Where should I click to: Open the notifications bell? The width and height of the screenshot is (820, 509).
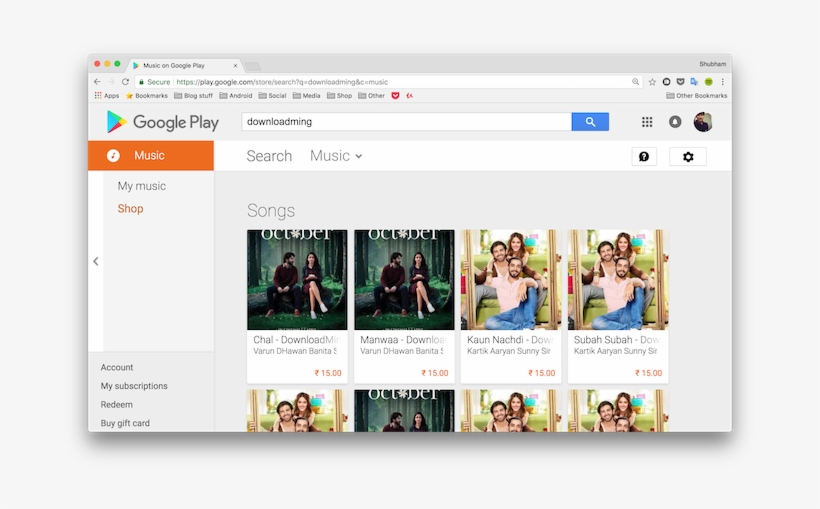pos(675,122)
